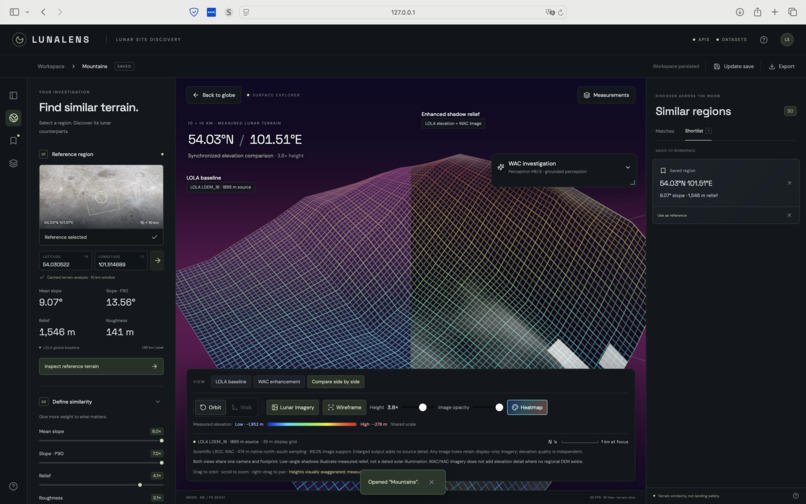
Task: Click the open arrow on saved region card
Action: (x=789, y=183)
